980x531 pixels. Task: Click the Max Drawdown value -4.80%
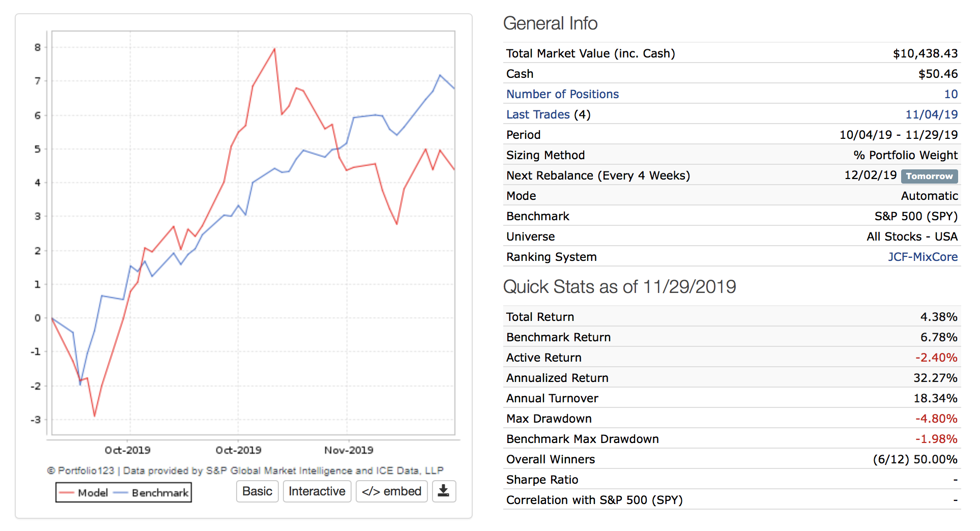[x=936, y=419]
